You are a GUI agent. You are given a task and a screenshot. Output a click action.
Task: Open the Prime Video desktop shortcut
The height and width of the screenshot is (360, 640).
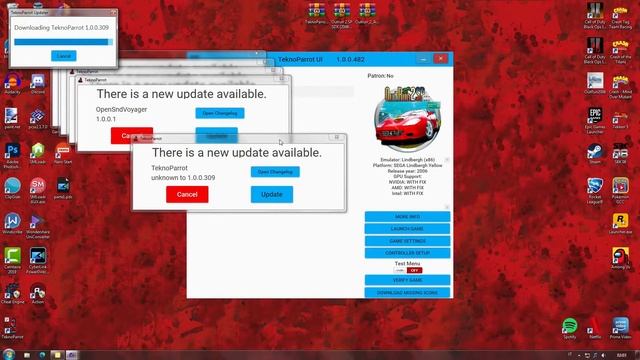click(x=620, y=328)
